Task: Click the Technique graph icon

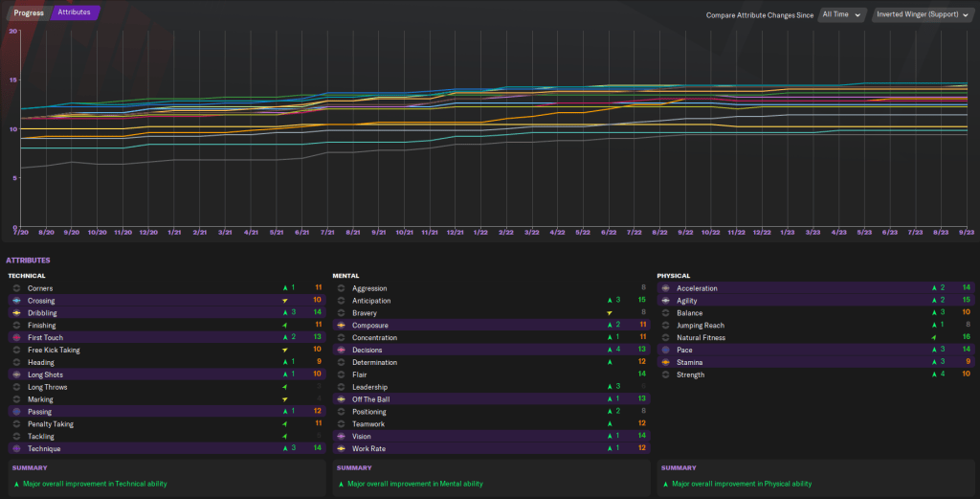Action: [x=16, y=448]
